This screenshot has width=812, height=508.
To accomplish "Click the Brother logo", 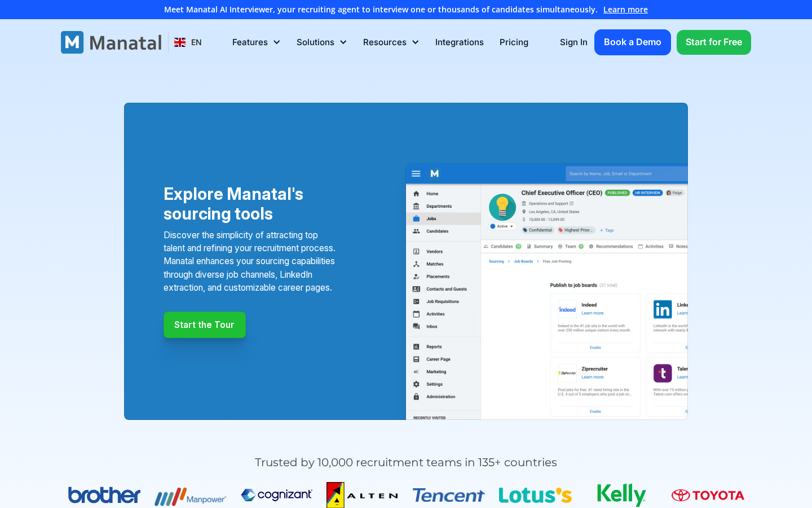I will [x=104, y=495].
